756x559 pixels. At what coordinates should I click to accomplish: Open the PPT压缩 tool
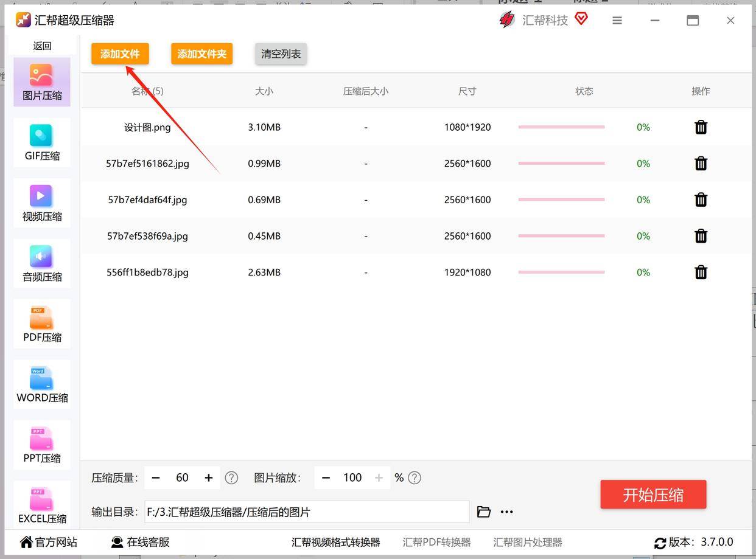[x=42, y=445]
